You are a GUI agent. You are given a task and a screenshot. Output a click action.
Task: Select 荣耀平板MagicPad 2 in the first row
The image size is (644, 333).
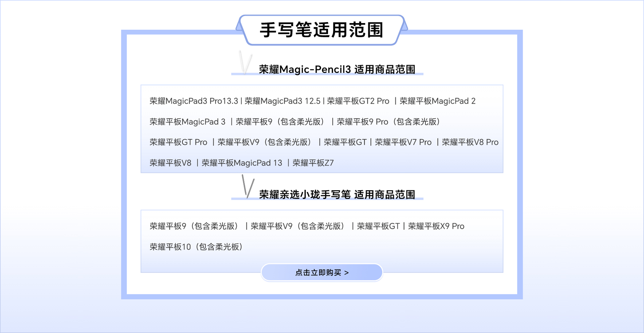[437, 101]
